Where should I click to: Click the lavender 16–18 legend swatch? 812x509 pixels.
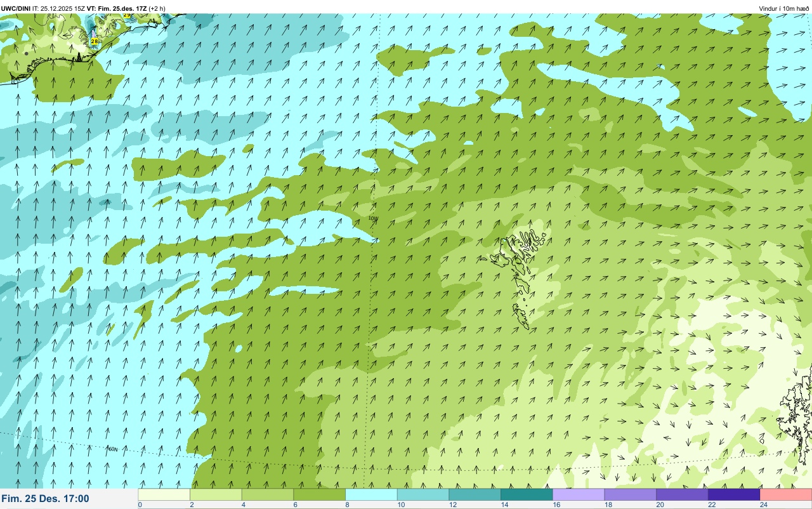(x=579, y=494)
